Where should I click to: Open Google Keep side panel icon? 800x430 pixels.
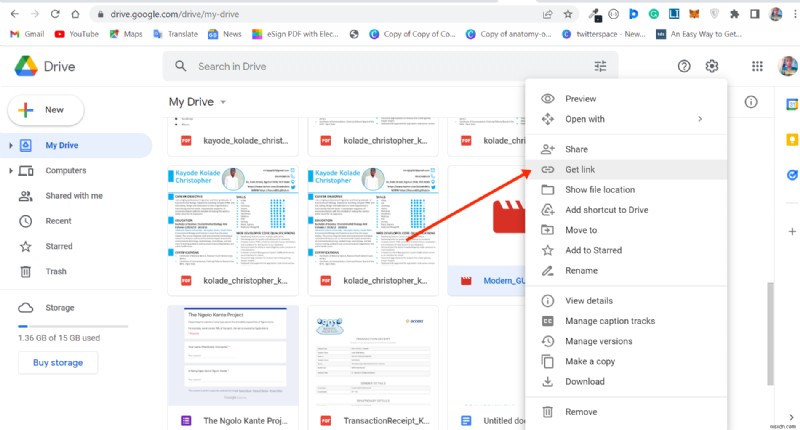[x=792, y=140]
